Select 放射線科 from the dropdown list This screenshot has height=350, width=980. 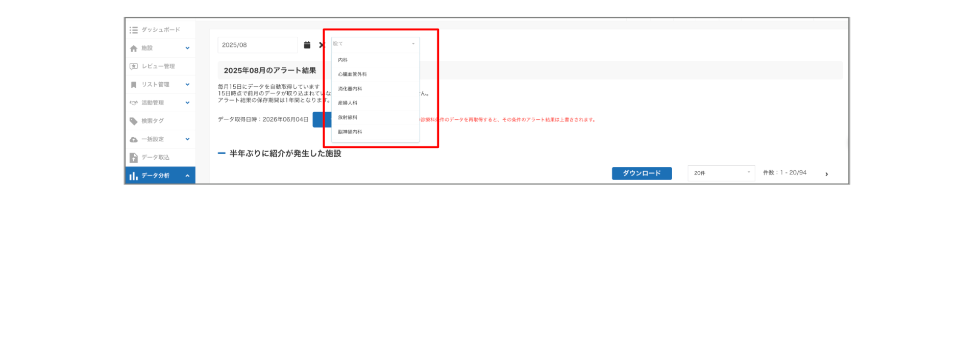pyautogui.click(x=375, y=117)
